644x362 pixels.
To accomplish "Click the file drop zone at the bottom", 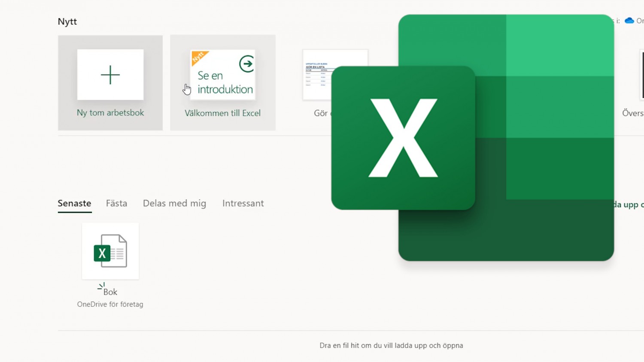I will (x=391, y=345).
